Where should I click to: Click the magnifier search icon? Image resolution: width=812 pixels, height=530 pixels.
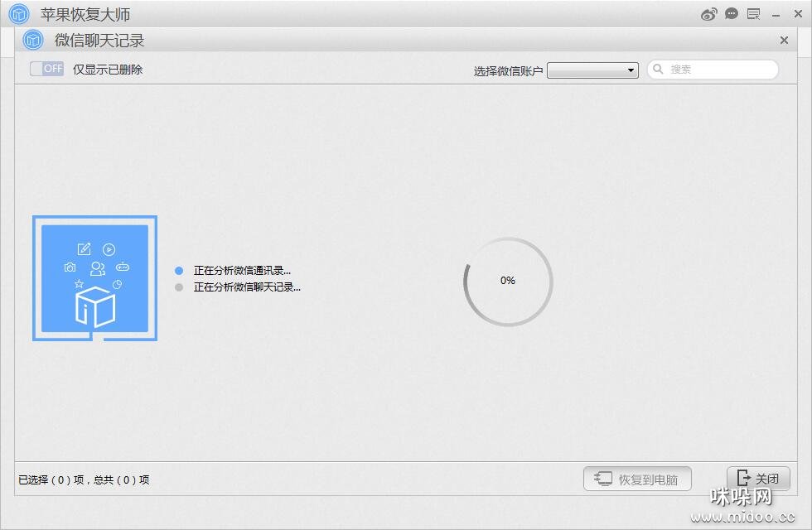click(x=658, y=69)
